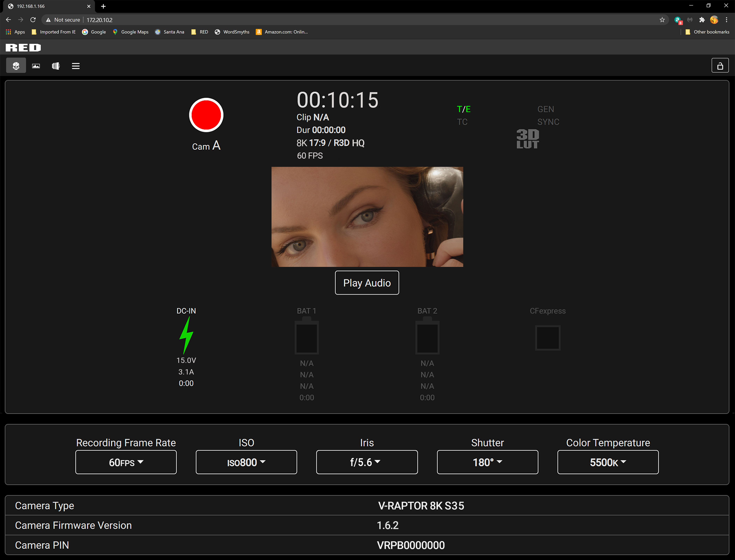
Task: Open the skull home tab icon
Action: coord(16,66)
